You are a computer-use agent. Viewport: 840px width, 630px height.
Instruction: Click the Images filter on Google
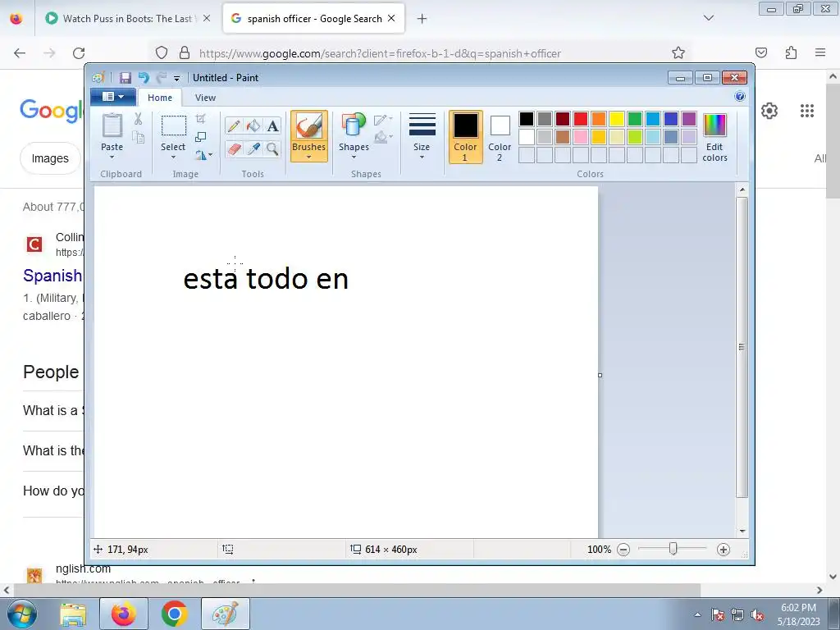click(50, 158)
